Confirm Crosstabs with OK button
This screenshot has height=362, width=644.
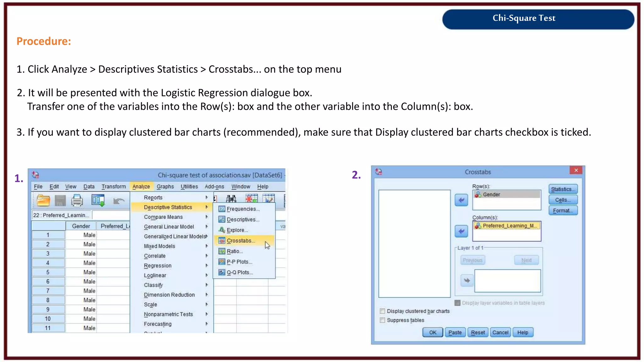click(433, 332)
